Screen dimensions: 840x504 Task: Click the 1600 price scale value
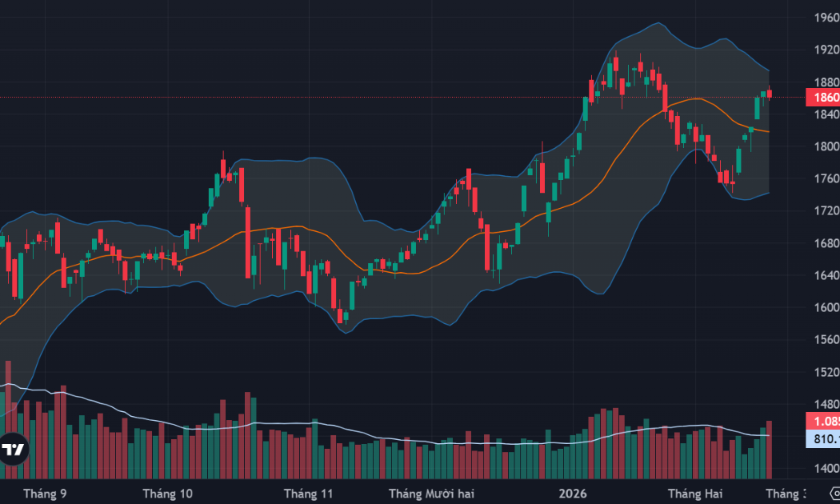pyautogui.click(x=824, y=307)
